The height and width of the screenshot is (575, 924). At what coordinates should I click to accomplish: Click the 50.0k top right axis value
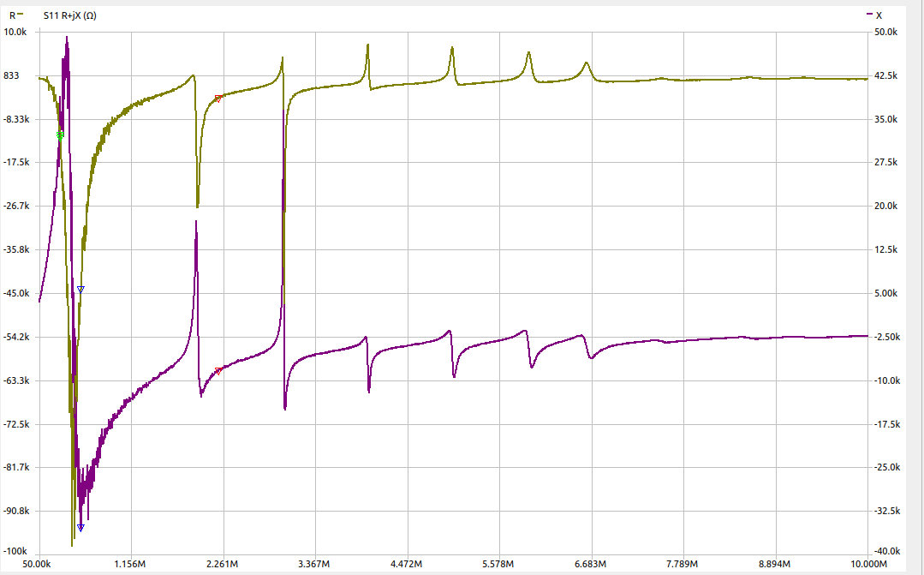point(885,32)
